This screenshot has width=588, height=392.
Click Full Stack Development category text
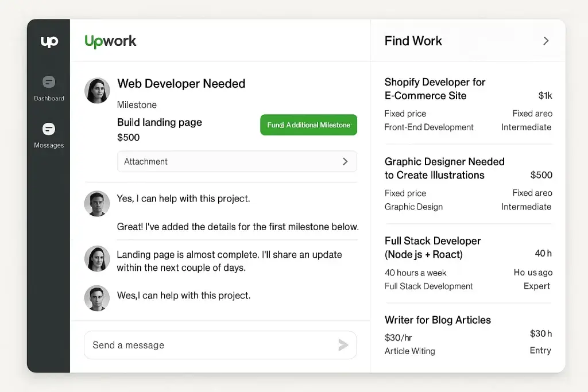coord(428,286)
